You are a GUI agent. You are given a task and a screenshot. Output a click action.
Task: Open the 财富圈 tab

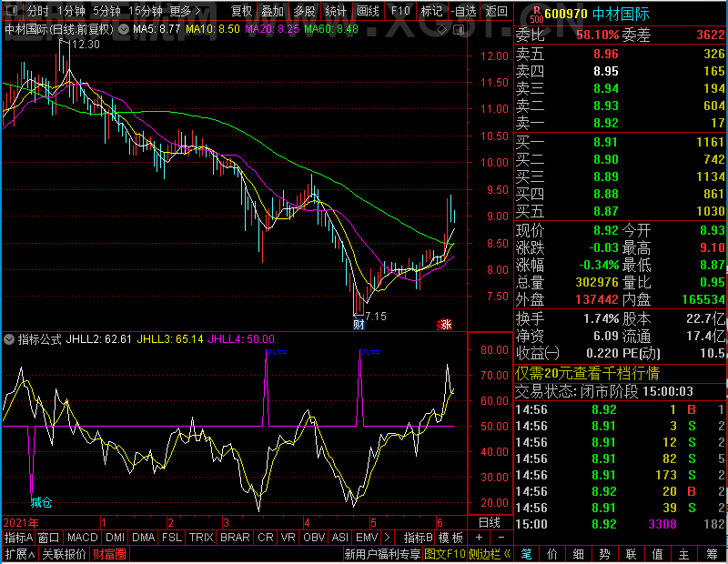tap(109, 554)
